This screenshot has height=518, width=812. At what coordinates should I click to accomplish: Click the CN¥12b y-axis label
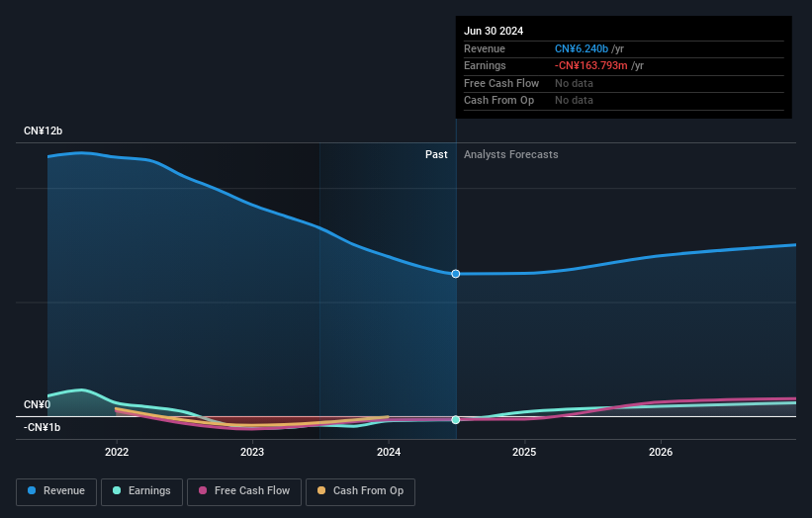(x=43, y=130)
